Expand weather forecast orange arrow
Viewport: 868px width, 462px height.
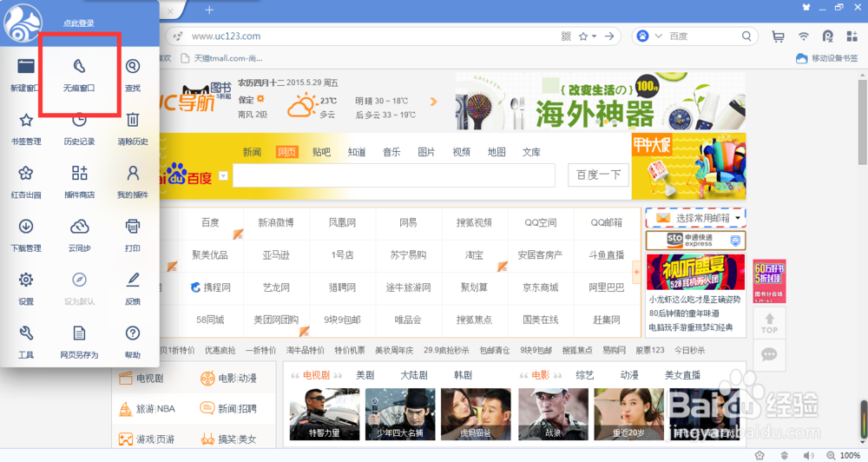pyautogui.click(x=433, y=102)
